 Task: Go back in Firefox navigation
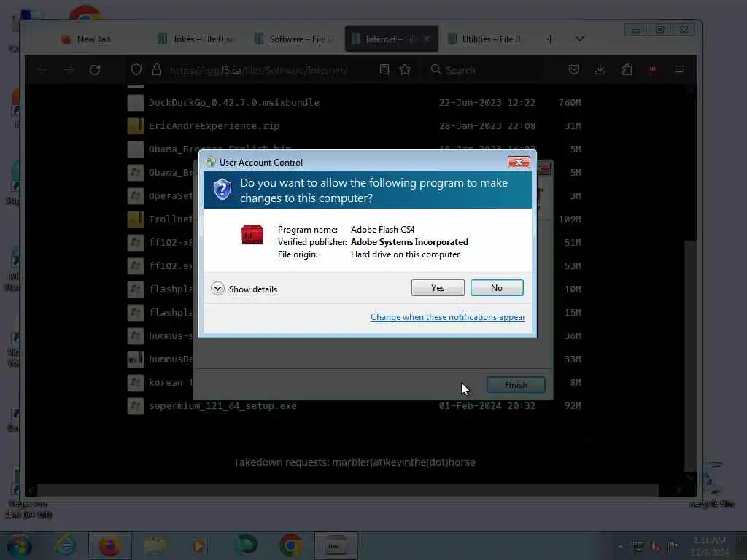(x=42, y=70)
